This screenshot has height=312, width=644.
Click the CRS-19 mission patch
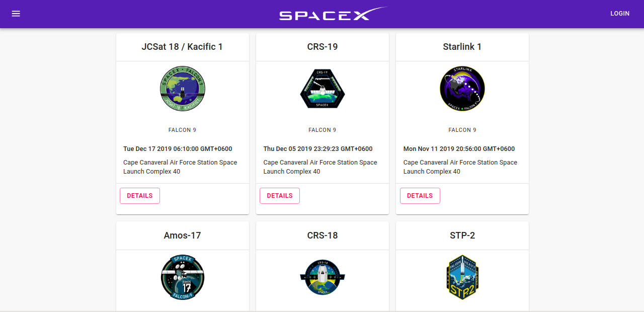(323, 89)
